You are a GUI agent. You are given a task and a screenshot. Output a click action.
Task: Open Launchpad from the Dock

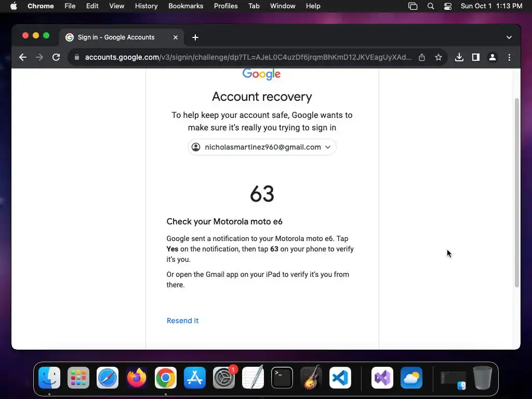(x=78, y=378)
